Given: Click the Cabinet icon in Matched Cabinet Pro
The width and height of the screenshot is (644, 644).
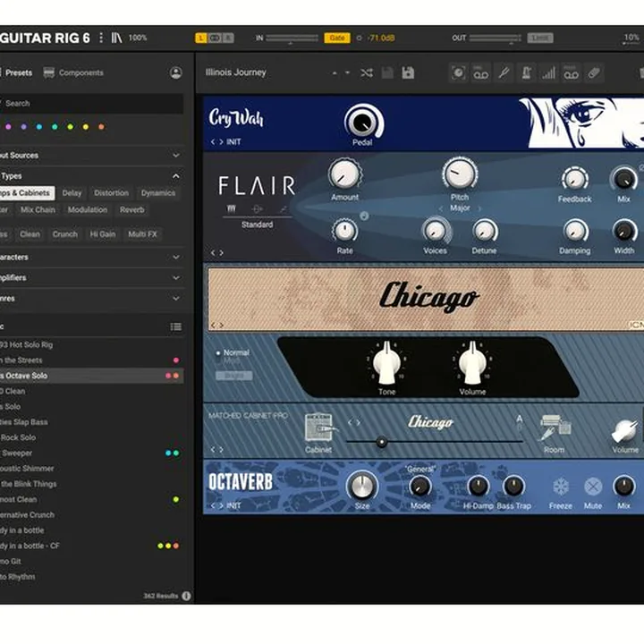Looking at the screenshot, I should click(319, 428).
